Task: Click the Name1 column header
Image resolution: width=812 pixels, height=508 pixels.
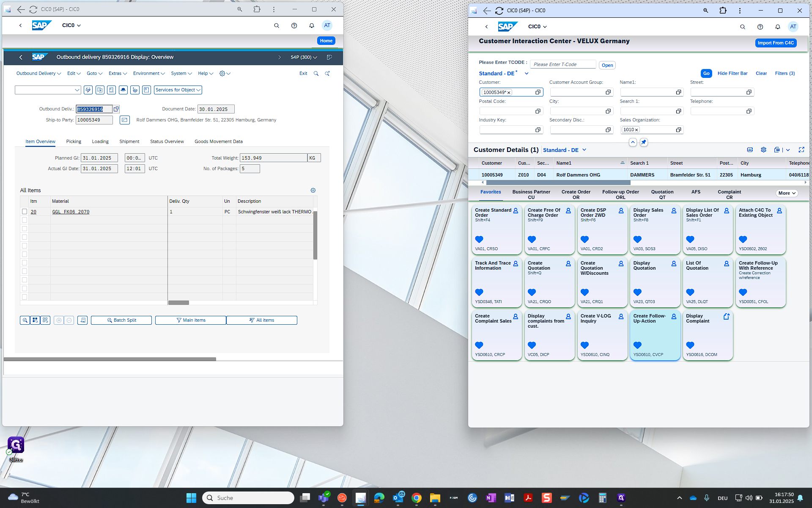Action: pyautogui.click(x=590, y=163)
